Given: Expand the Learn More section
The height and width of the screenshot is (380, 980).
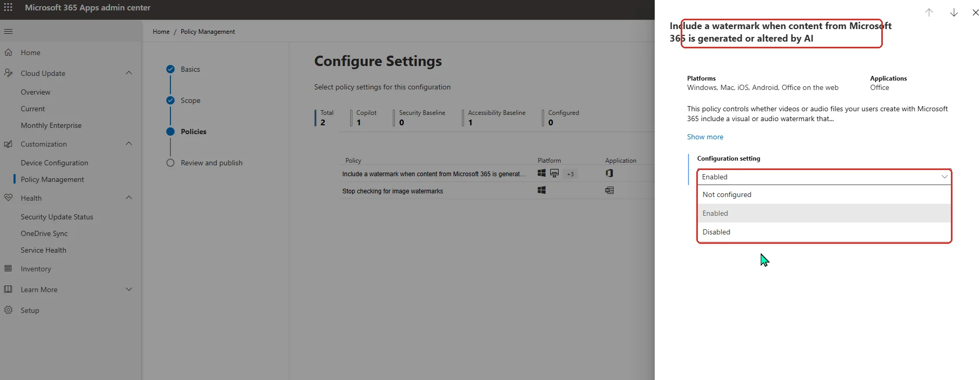Looking at the screenshot, I should [x=129, y=289].
